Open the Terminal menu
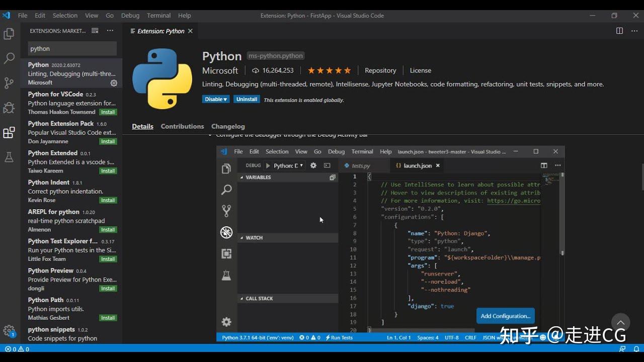 click(x=158, y=15)
